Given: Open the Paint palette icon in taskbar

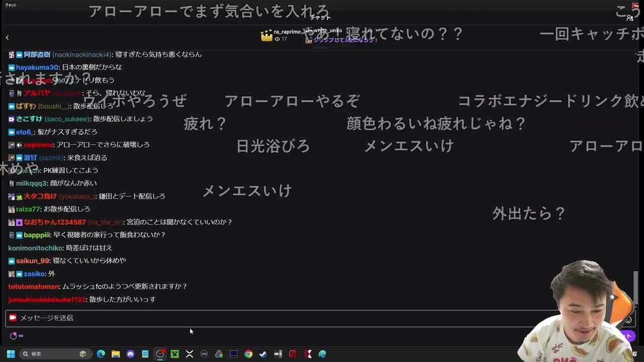Looking at the screenshot, I should tap(323, 354).
